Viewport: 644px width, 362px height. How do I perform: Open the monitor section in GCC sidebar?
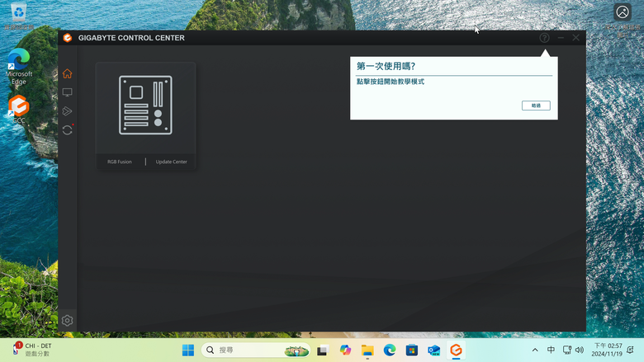point(68,92)
